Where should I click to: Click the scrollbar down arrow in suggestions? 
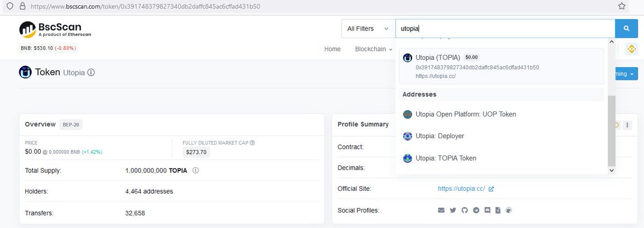611,170
